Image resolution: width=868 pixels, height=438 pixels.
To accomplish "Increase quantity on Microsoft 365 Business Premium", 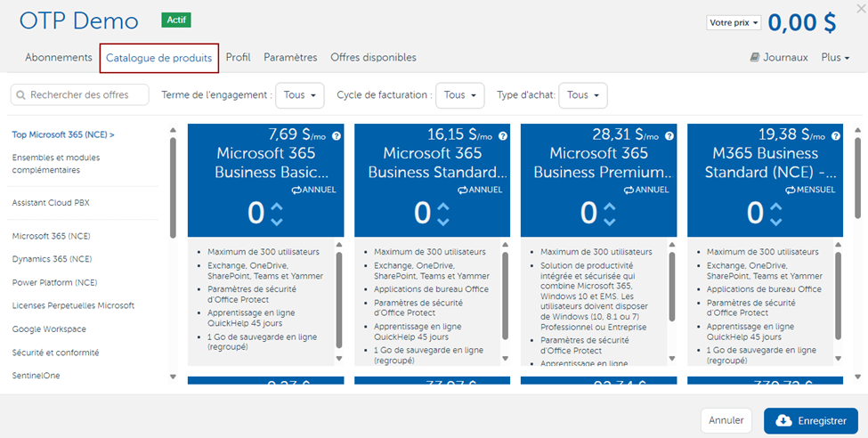I will [610, 207].
